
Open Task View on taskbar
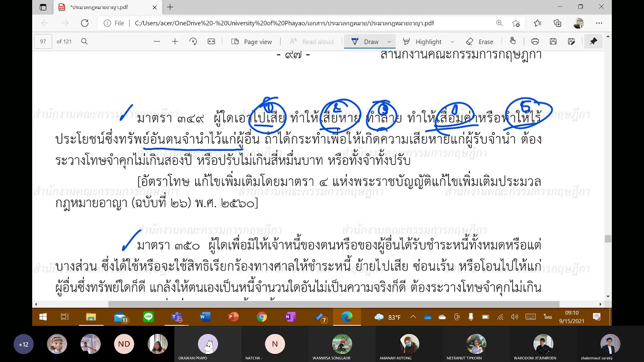pos(64,317)
